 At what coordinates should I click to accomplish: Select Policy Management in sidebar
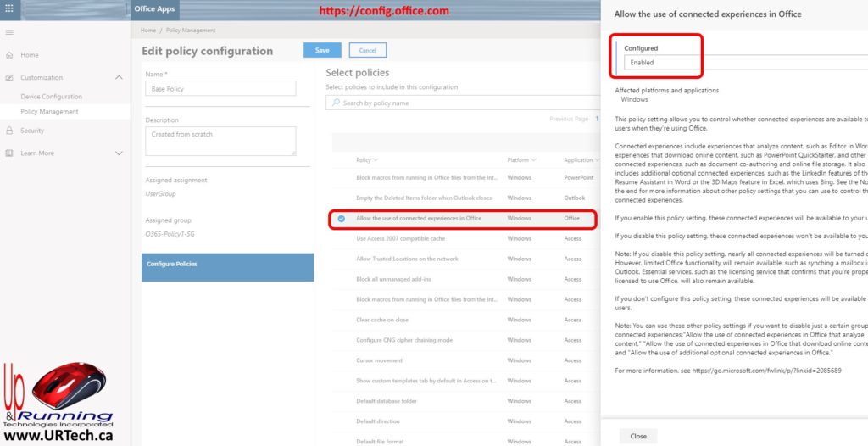pyautogui.click(x=49, y=112)
